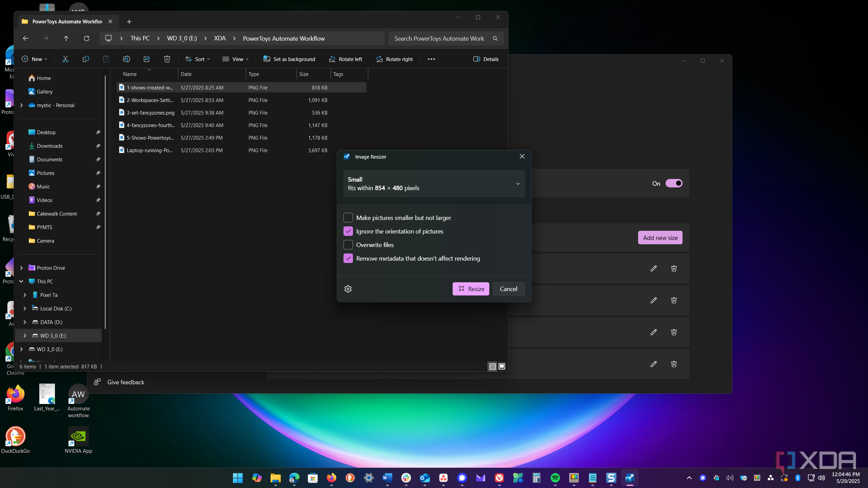Click the Resize button
This screenshot has height=488, width=868.
(471, 289)
